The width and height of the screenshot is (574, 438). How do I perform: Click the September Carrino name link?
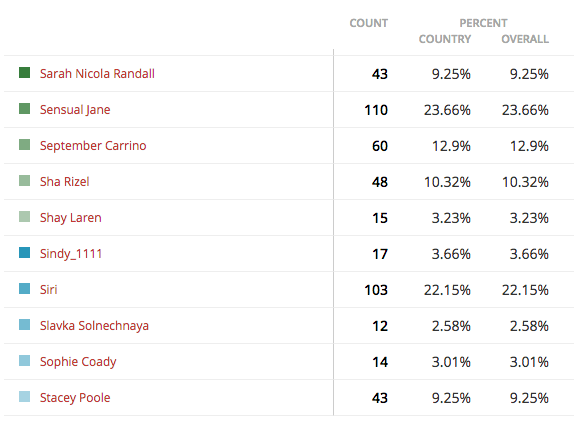pyautogui.click(x=93, y=146)
